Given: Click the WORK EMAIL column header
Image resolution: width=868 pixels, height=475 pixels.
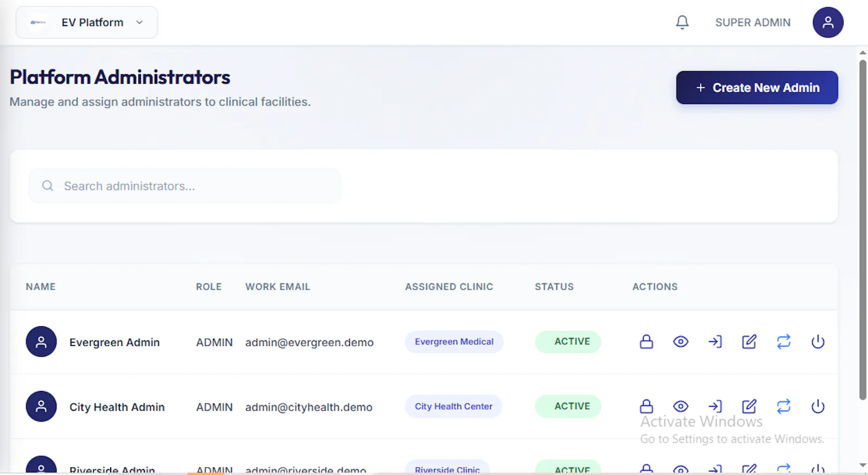Looking at the screenshot, I should [278, 287].
